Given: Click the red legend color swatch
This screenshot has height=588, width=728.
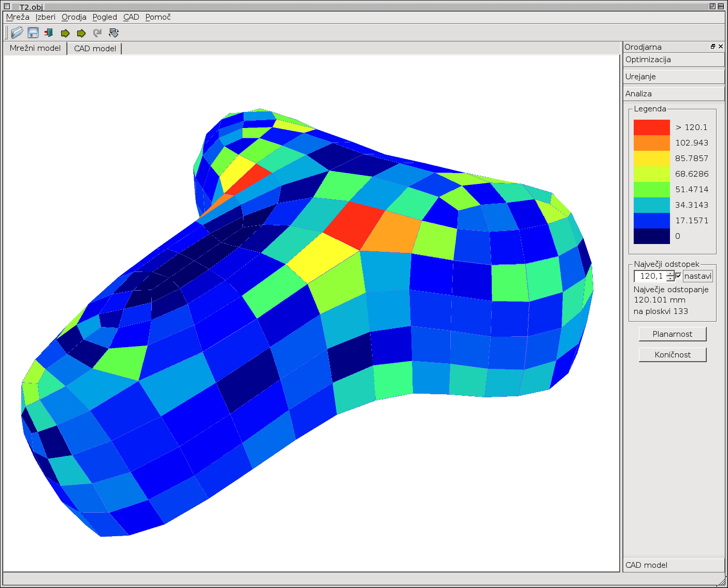Looking at the screenshot, I should (651, 127).
